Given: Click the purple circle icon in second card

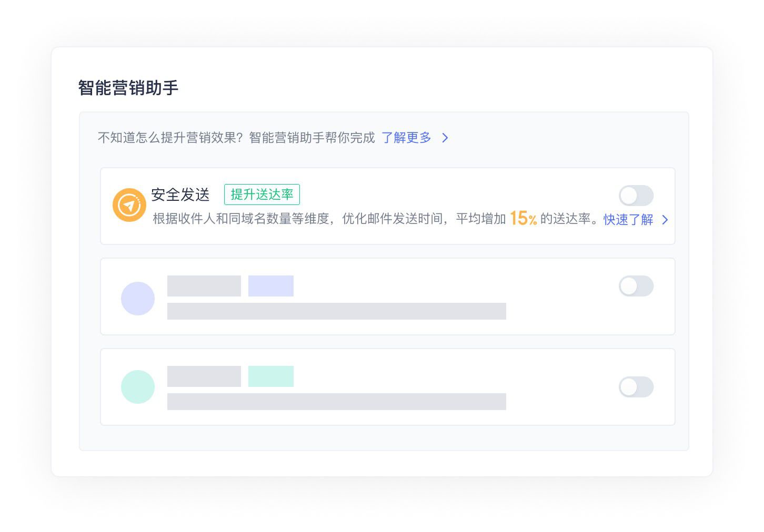Looking at the screenshot, I should coord(138,298).
